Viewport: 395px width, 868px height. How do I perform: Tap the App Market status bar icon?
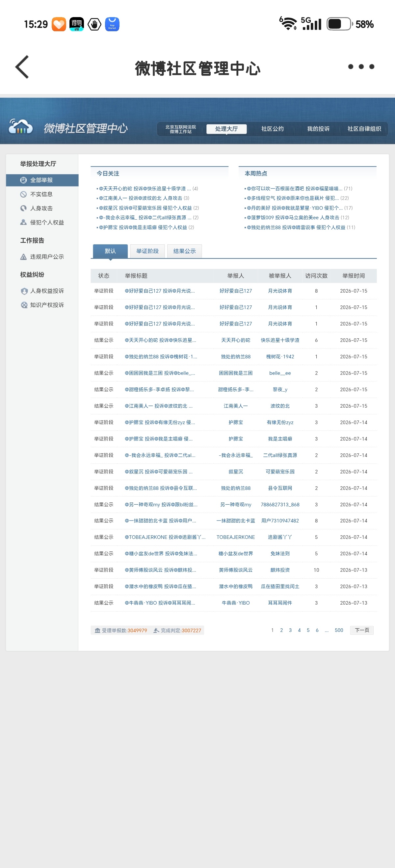tap(112, 24)
